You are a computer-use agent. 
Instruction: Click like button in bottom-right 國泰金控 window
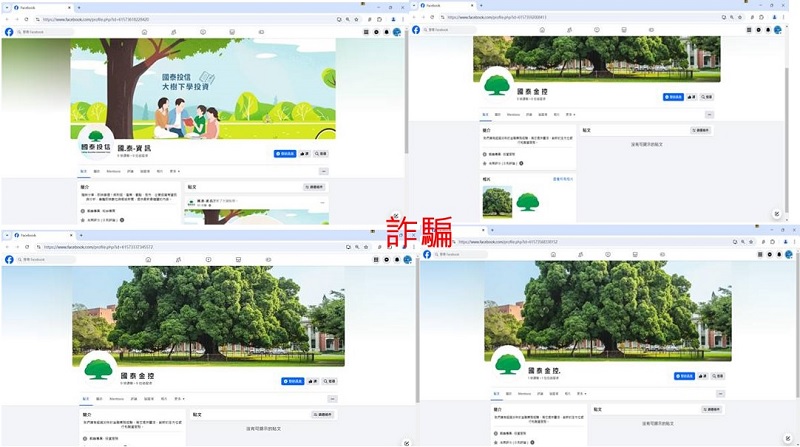click(x=703, y=376)
